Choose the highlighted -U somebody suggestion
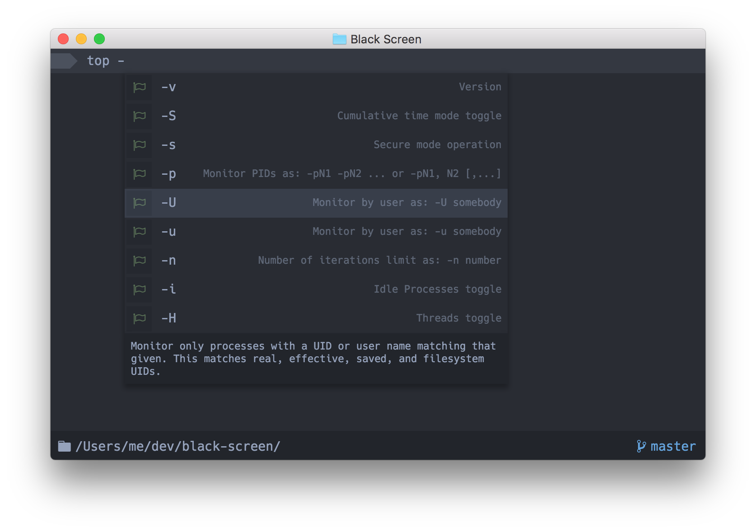756x532 pixels. click(x=316, y=203)
